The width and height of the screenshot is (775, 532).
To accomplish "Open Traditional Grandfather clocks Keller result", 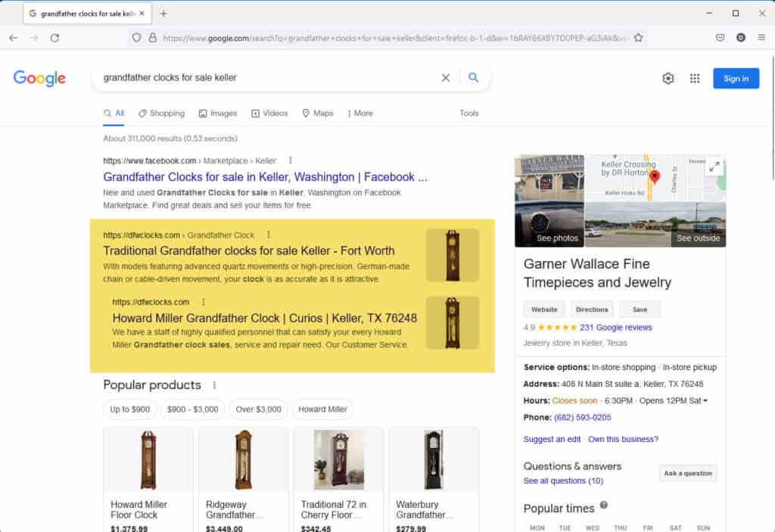I will coord(248,250).
